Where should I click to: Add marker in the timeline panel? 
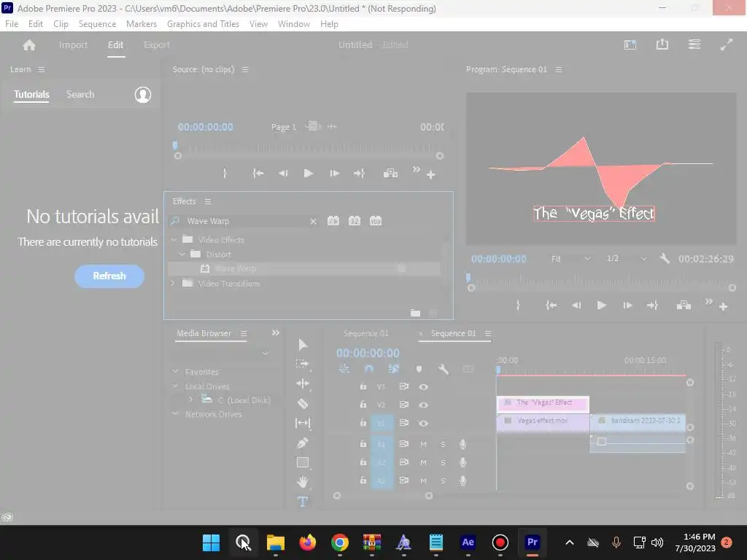[419, 369]
